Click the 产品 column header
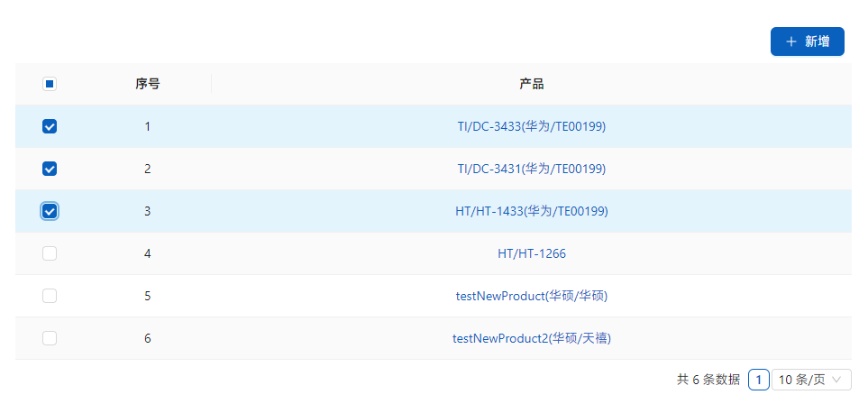 tap(531, 84)
